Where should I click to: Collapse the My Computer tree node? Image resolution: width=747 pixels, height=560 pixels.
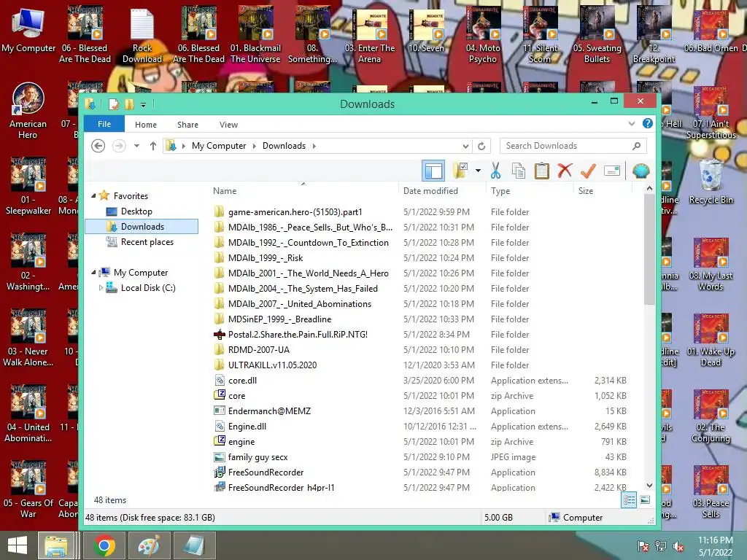93,273
